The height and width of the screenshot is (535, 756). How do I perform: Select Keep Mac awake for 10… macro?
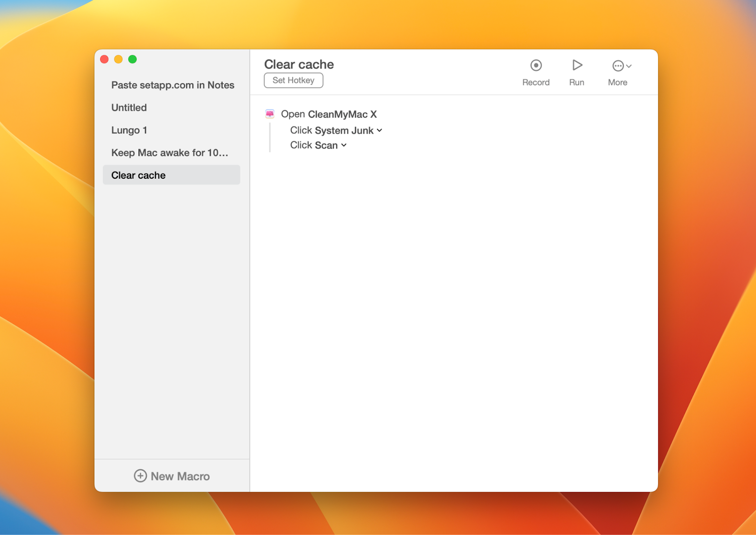click(x=172, y=153)
